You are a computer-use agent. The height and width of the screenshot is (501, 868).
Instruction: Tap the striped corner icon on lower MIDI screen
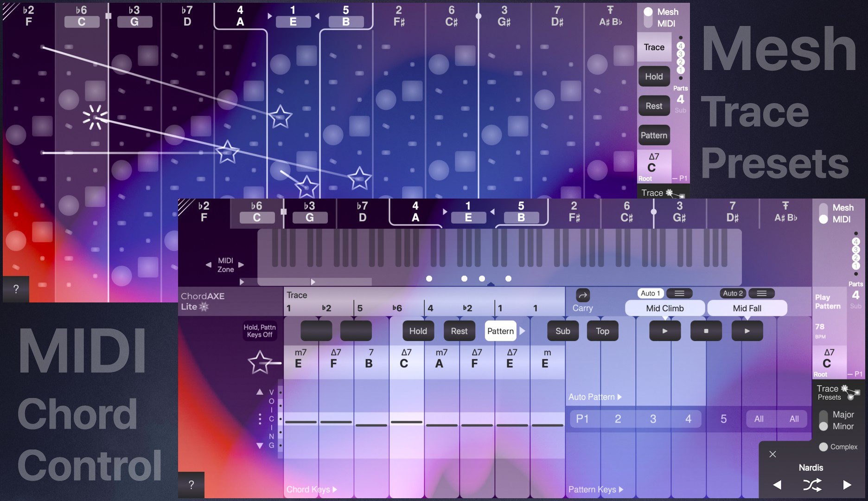pyautogui.click(x=186, y=206)
